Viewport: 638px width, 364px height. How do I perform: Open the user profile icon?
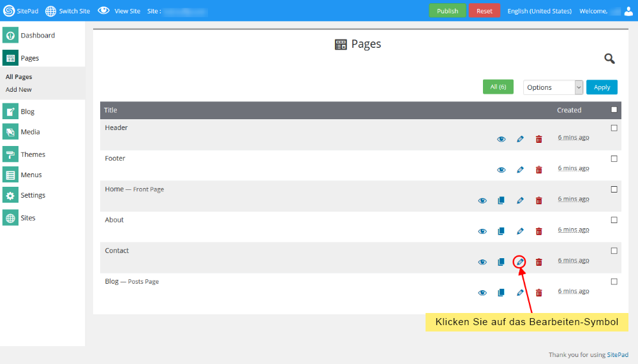click(x=628, y=11)
